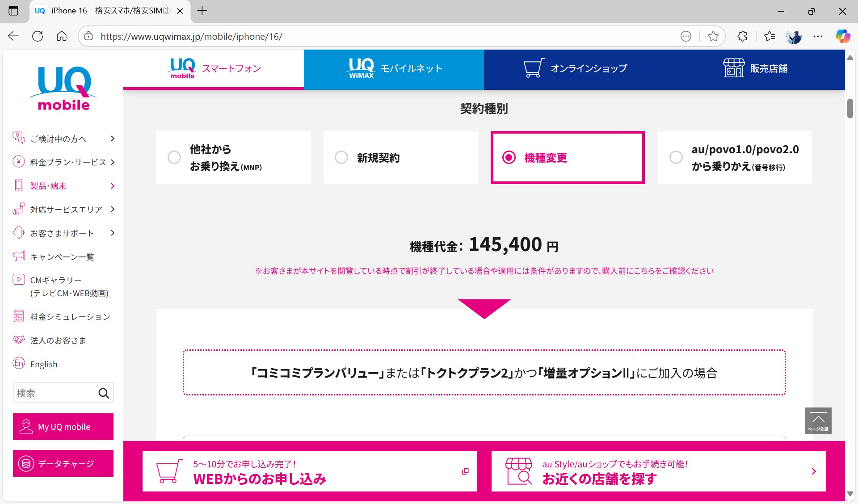Click the search magnifier icon

coord(104,393)
